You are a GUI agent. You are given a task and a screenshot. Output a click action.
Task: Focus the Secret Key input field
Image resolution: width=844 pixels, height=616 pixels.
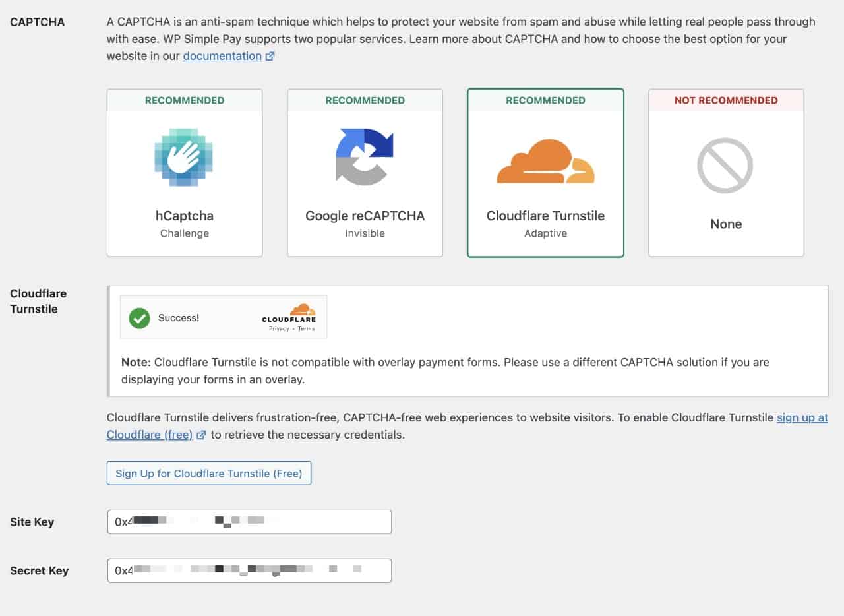pyautogui.click(x=250, y=570)
